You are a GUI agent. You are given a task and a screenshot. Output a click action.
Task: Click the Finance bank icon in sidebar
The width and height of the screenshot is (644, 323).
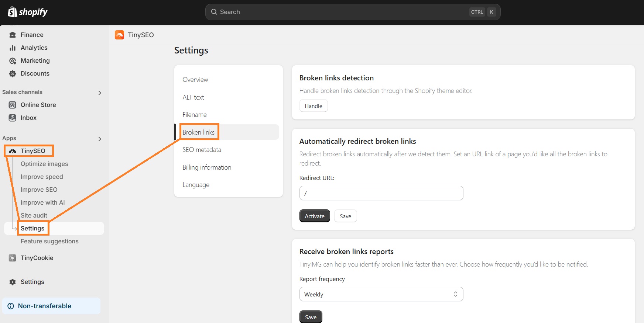(13, 35)
